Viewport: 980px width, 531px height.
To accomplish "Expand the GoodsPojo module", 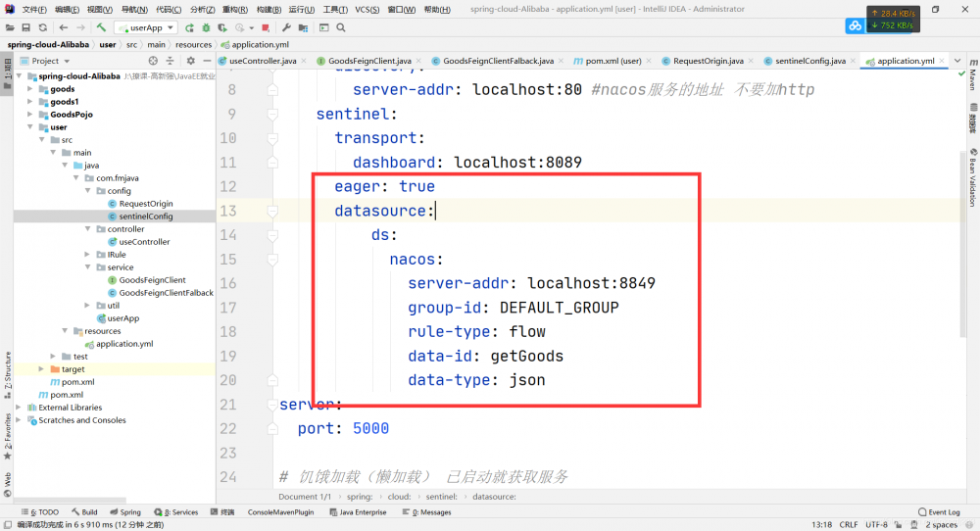I will (x=30, y=115).
